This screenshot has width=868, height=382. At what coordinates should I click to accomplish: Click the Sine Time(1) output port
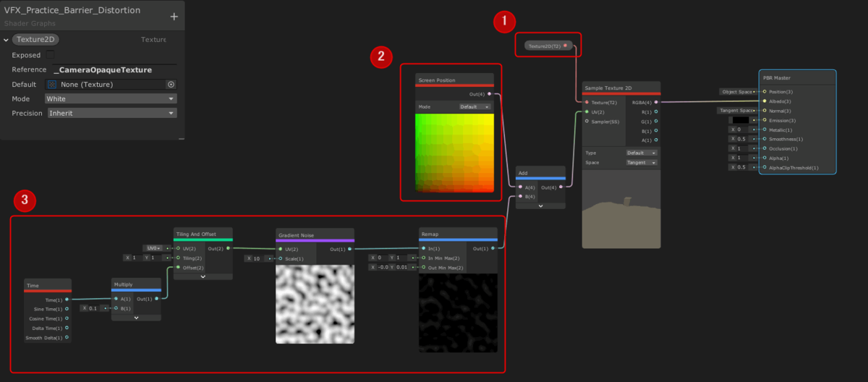(67, 308)
